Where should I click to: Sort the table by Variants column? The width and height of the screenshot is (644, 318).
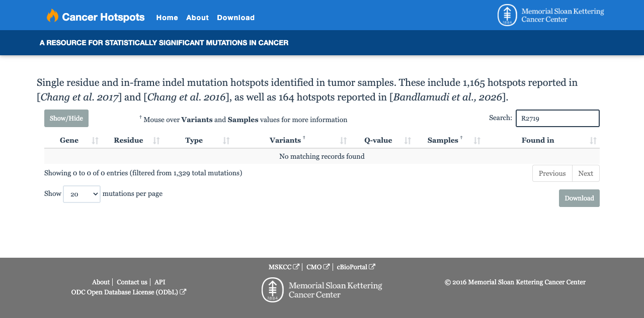[290, 141]
